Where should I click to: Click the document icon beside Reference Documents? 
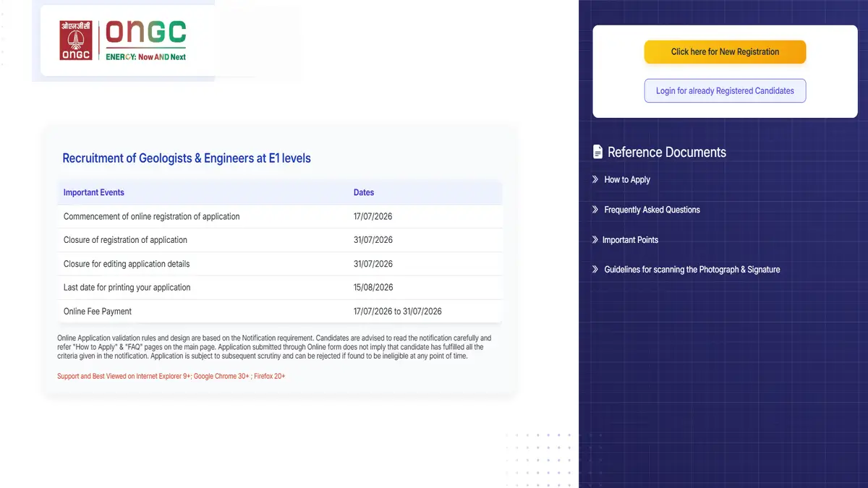[597, 152]
